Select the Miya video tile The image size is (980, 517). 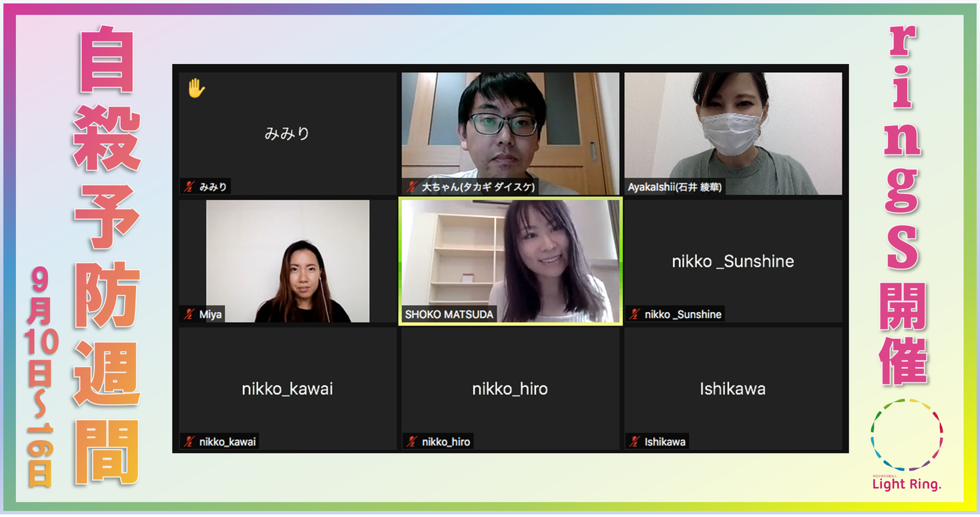pos(288,261)
